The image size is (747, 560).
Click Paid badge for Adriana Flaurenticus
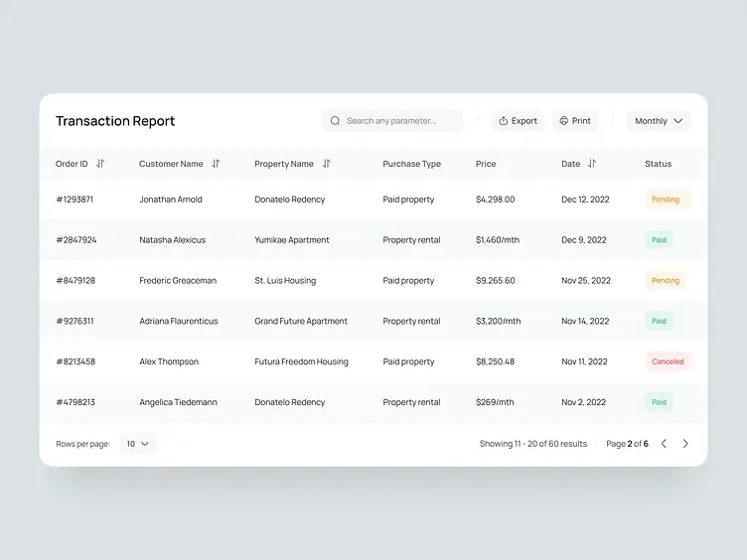[x=659, y=321]
